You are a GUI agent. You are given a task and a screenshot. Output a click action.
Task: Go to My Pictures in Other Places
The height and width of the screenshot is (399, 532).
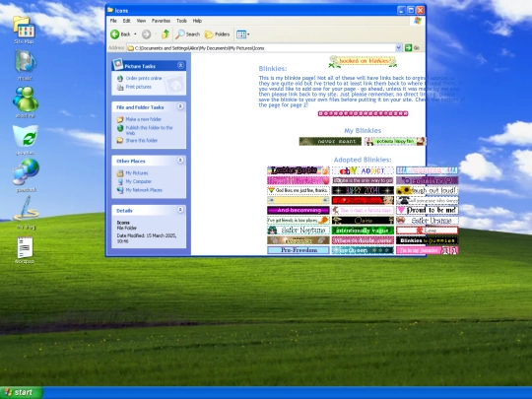[x=137, y=173]
